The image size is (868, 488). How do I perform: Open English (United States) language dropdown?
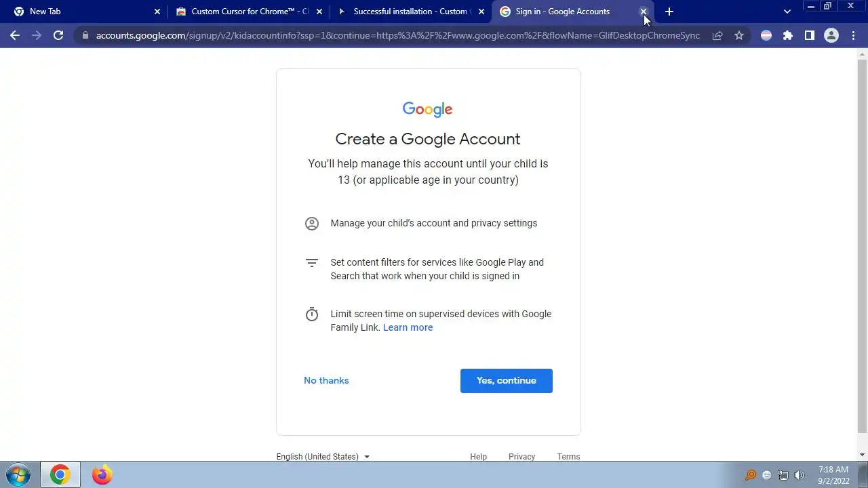click(x=323, y=457)
